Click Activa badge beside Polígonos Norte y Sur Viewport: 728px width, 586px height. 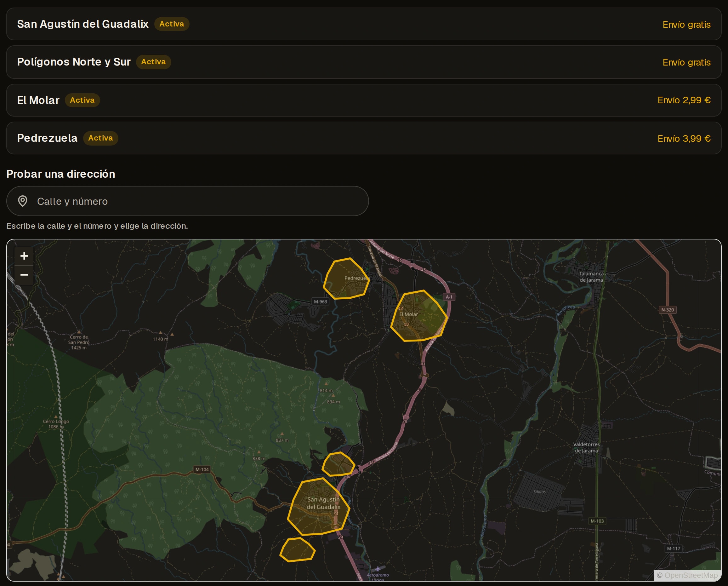[x=154, y=62]
